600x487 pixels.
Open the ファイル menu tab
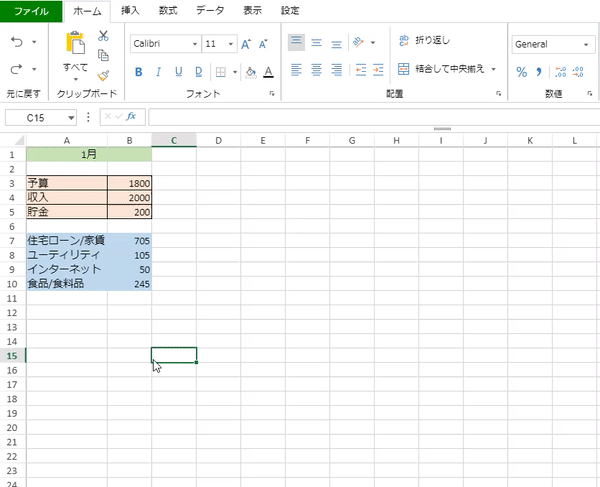coord(31,10)
